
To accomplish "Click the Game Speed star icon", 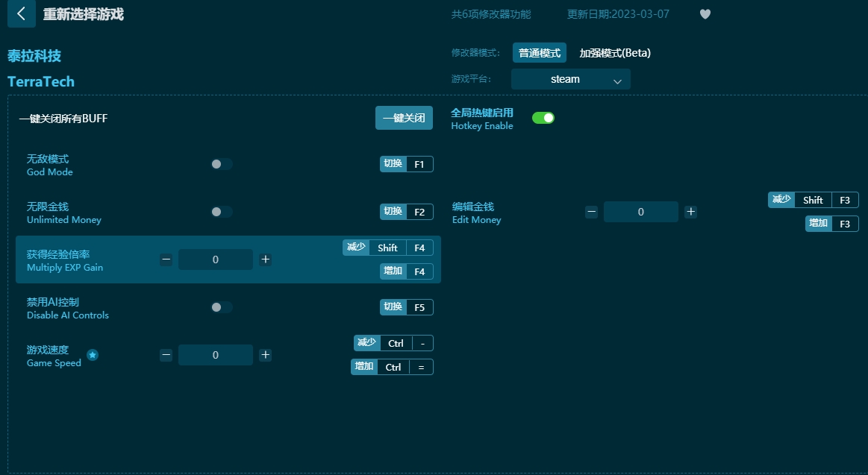I will (x=93, y=355).
